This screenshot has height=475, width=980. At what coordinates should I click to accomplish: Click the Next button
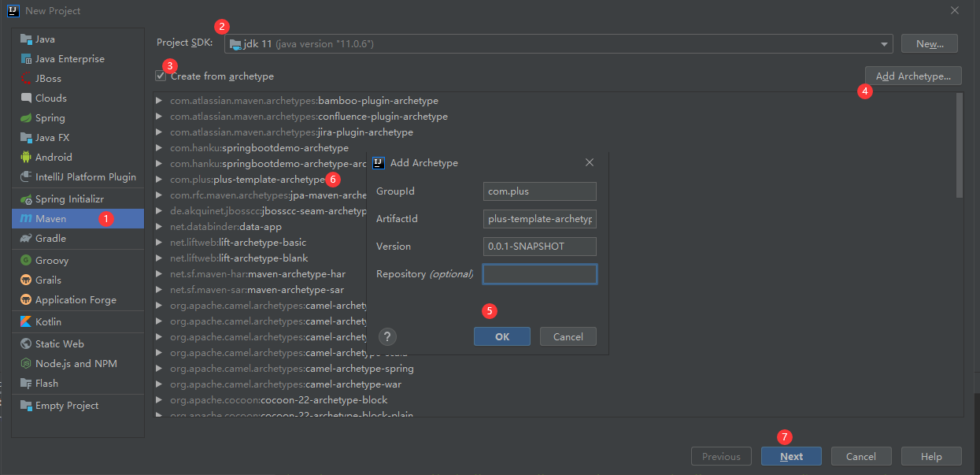point(791,457)
